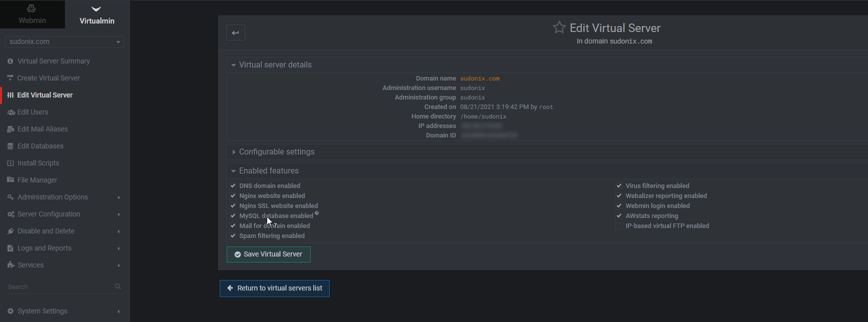Viewport: 868px width, 322px height.
Task: Switch to the Webmin tab
Action: point(32,14)
